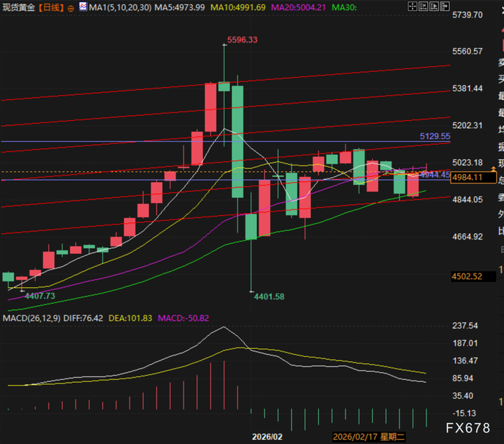Open the MA1(5,10,20,30) indicator settings
The image size is (504, 444).
click(120, 7)
